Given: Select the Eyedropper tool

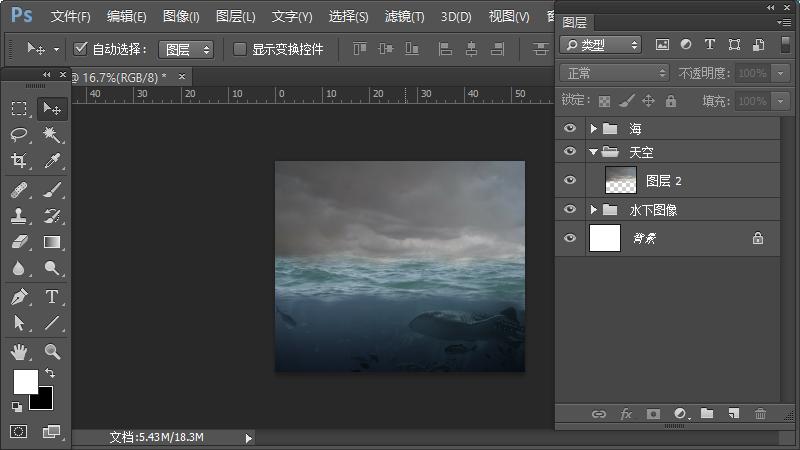Looking at the screenshot, I should click(52, 161).
